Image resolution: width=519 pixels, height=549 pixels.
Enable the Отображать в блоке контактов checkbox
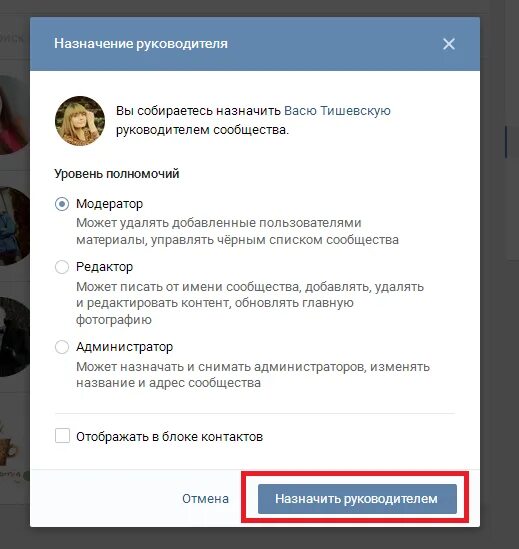point(62,436)
